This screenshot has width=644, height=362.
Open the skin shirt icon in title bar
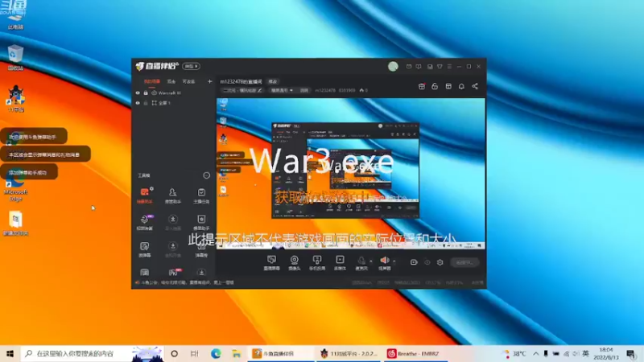click(440, 67)
